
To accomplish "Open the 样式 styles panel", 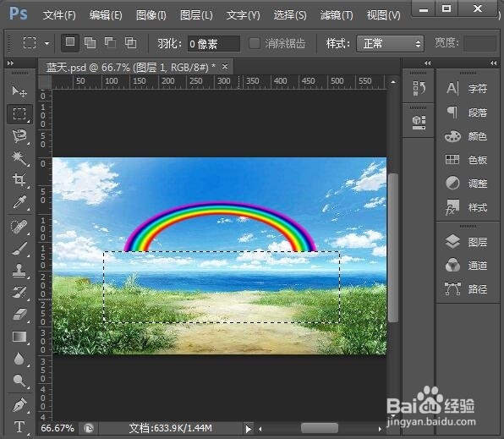I will pos(467,207).
